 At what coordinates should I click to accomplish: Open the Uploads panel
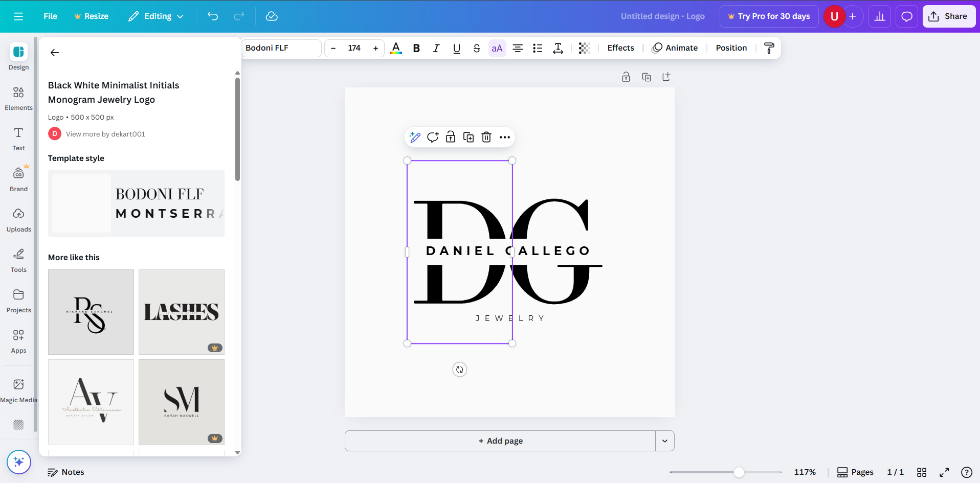[18, 220]
